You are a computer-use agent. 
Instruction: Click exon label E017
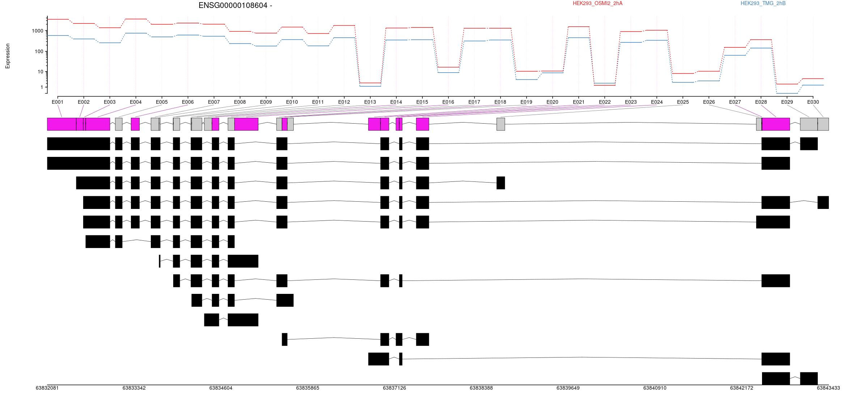point(474,102)
